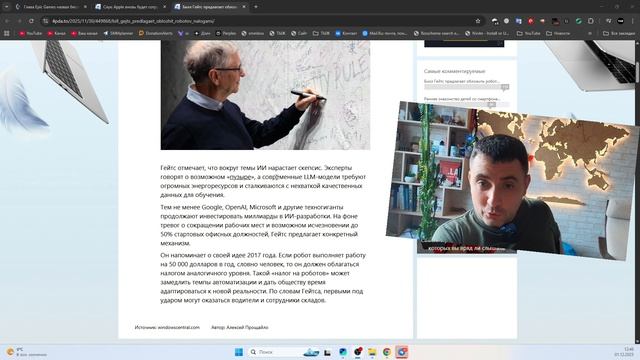This screenshot has height=360, width=640.
Task: Open the 'пузыре' hyperlink in article
Action: tap(240, 177)
